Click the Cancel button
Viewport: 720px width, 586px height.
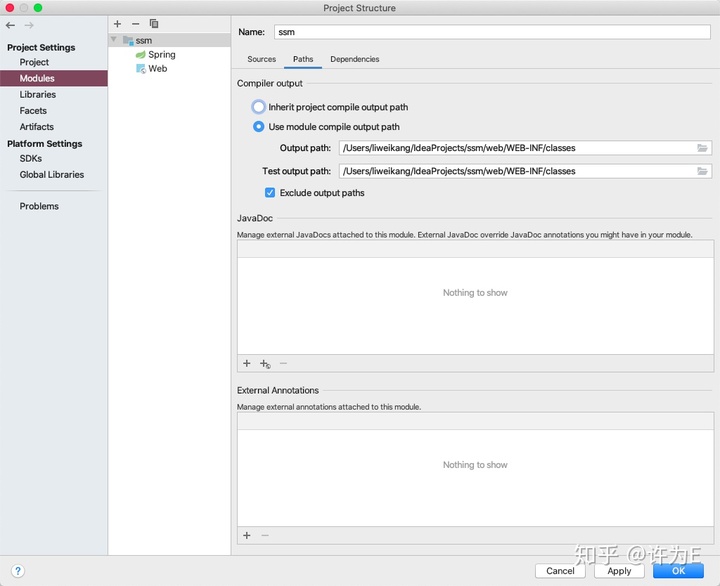[x=560, y=571]
